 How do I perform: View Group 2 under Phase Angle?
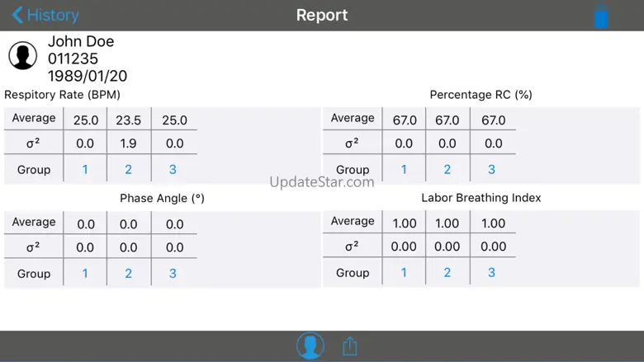129,274
